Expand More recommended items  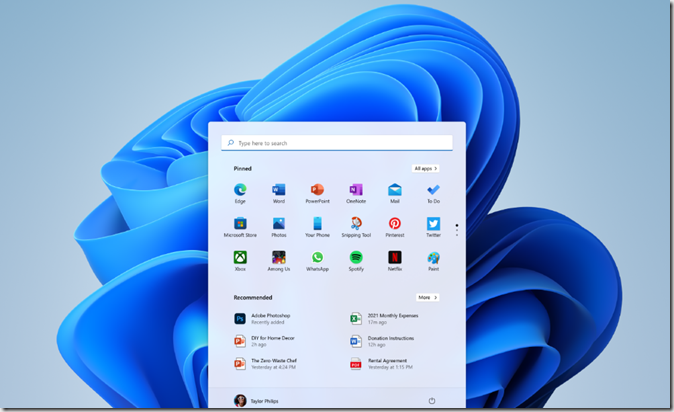pos(427,297)
